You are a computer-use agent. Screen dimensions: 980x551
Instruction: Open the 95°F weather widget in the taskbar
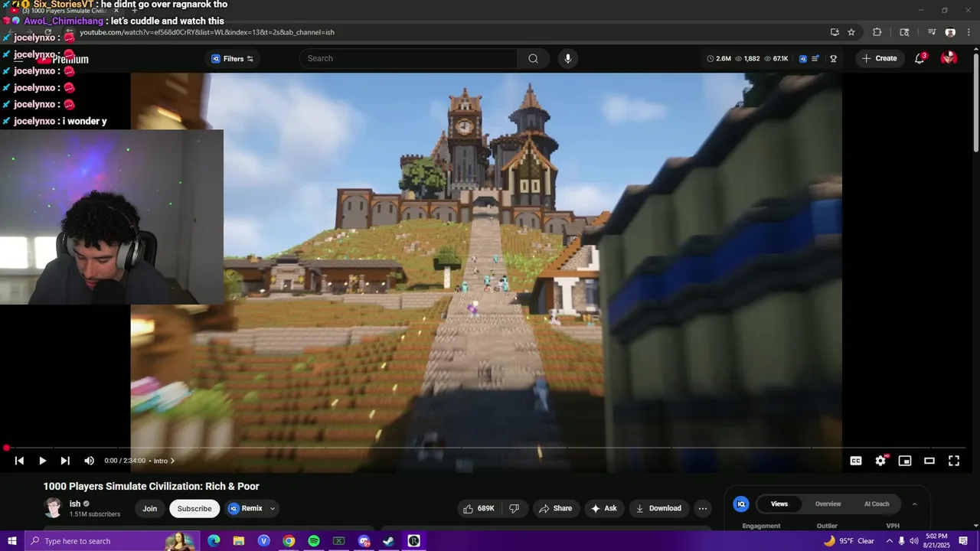coord(849,541)
